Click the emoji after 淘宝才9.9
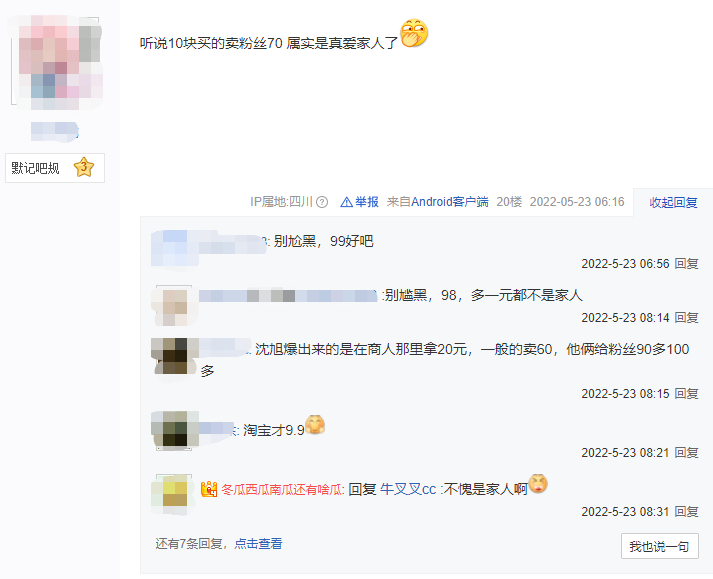713x579 pixels. click(x=315, y=425)
